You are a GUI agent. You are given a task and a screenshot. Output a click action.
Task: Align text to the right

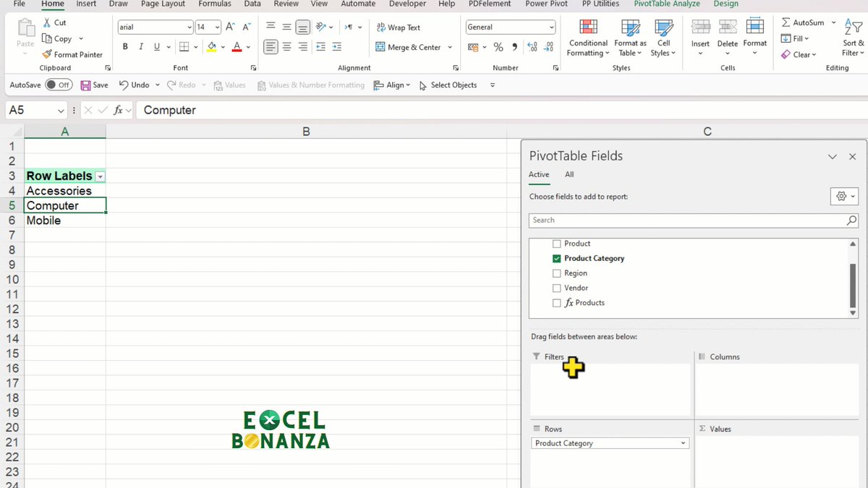pyautogui.click(x=303, y=47)
